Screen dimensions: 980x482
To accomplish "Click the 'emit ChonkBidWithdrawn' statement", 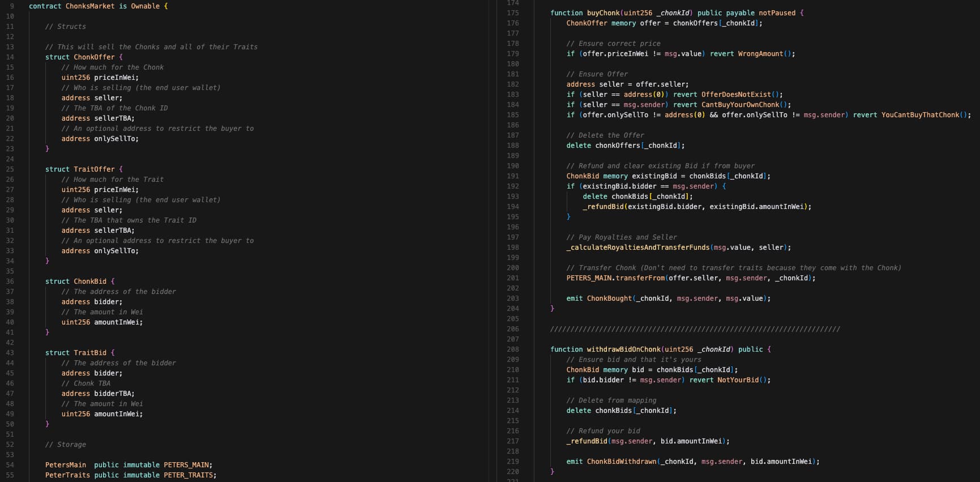I will tap(693, 462).
